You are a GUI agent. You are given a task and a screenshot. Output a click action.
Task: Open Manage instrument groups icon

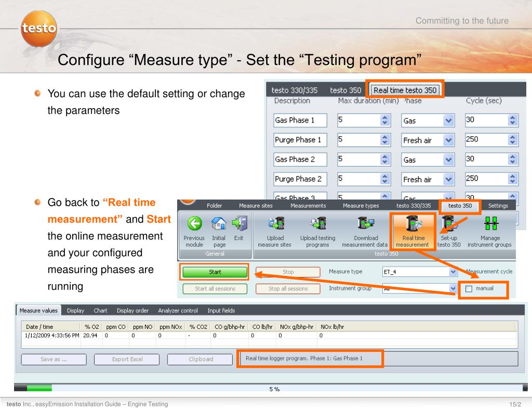[x=491, y=223]
